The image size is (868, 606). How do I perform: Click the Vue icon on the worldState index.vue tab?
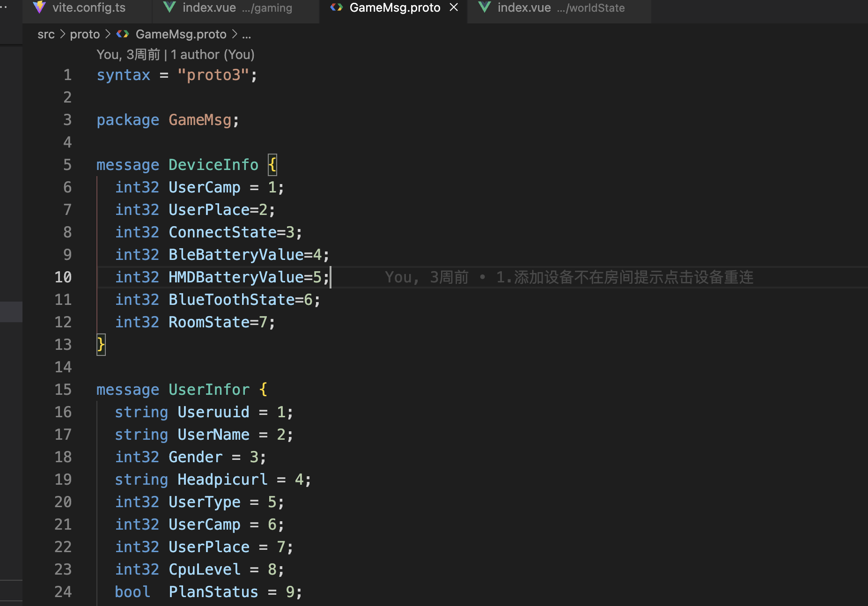click(484, 7)
